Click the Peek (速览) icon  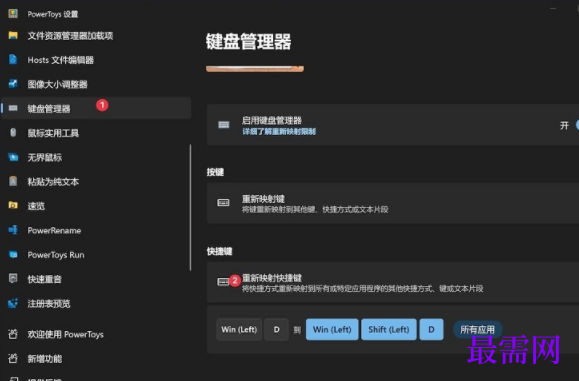click(x=13, y=205)
